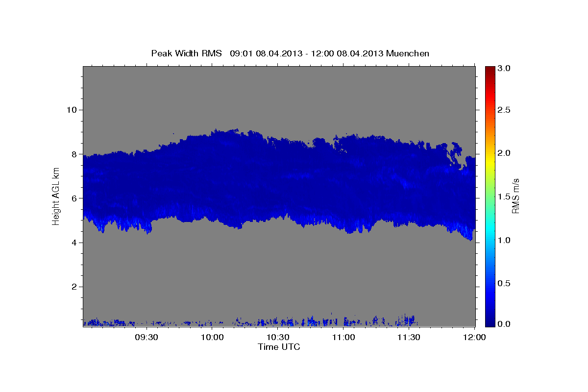Click the colorbar value 2.0
The image size is (588, 392).
click(x=504, y=153)
